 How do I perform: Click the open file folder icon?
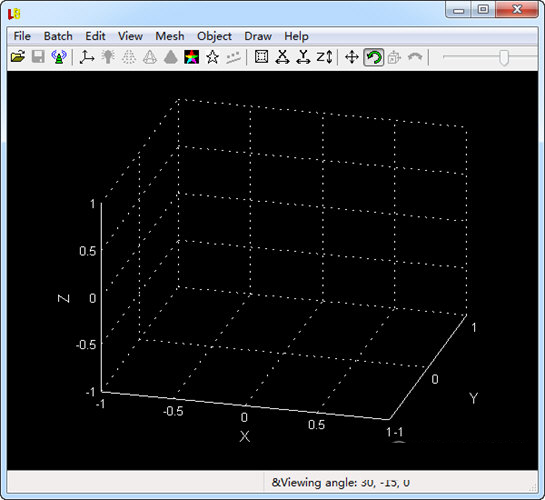point(18,56)
